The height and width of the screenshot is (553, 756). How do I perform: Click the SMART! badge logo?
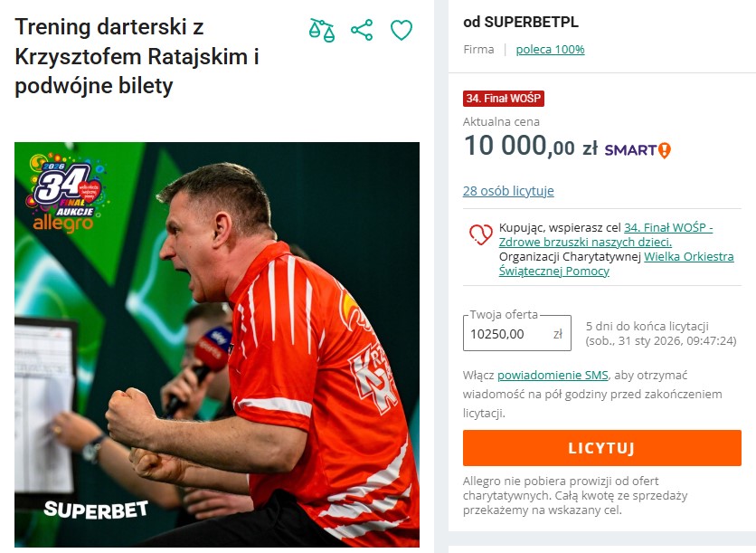tap(638, 150)
